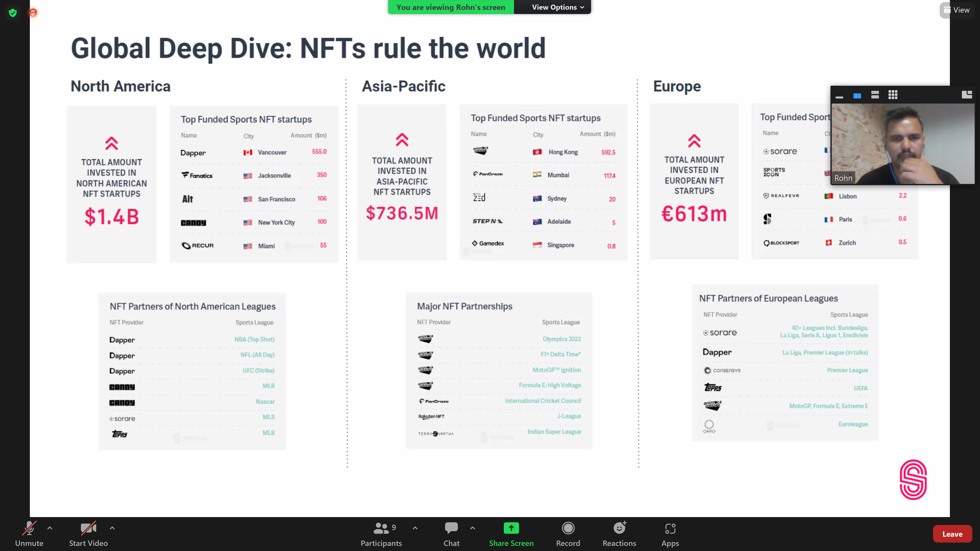Screen dimensions: 980x551
Task: Click the Portugal flag beside Lisbon
Action: pos(829,196)
